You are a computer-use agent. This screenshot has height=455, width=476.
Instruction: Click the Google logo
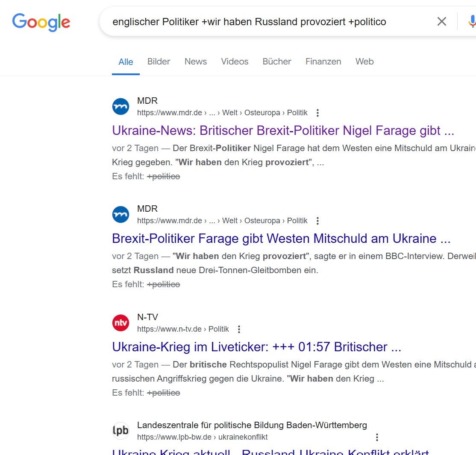[41, 22]
